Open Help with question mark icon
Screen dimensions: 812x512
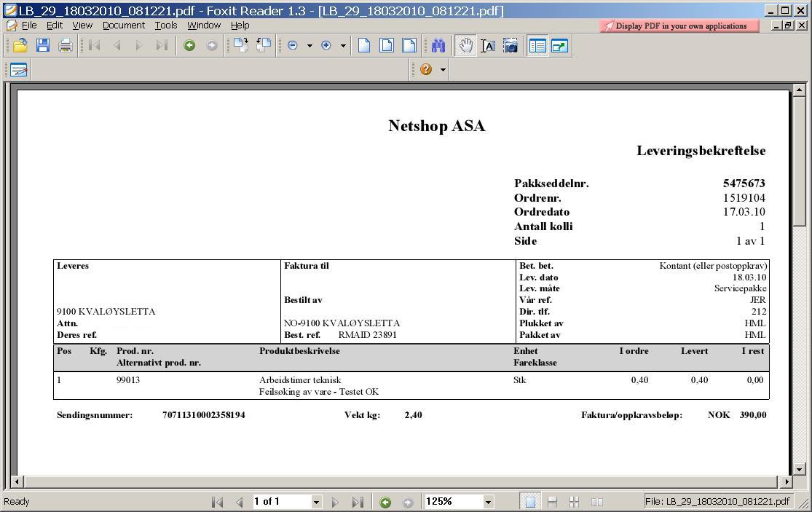tap(426, 69)
